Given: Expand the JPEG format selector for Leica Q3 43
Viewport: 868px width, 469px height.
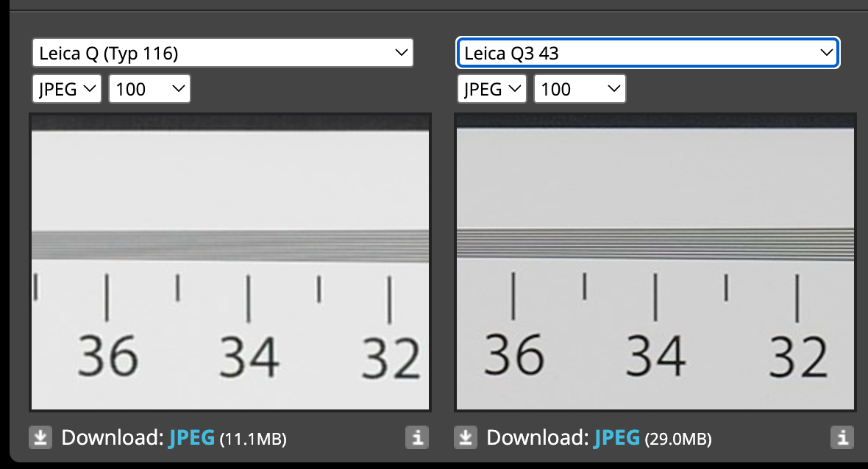Looking at the screenshot, I should [x=492, y=90].
